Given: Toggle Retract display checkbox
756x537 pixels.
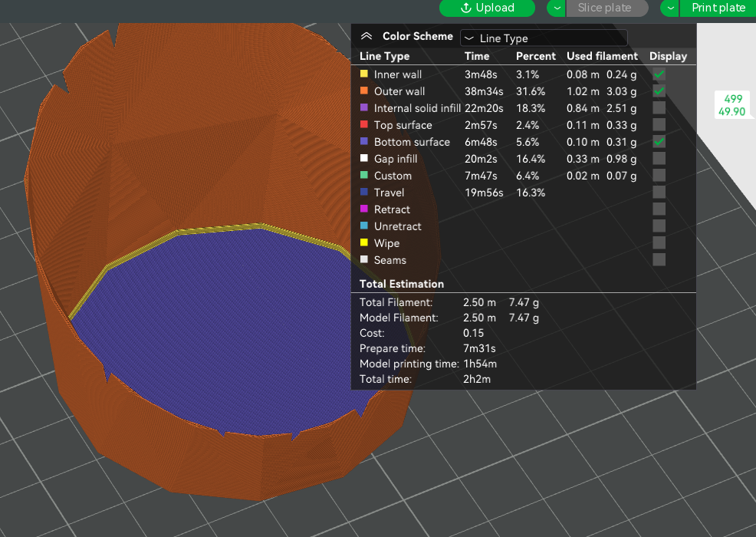Looking at the screenshot, I should pyautogui.click(x=659, y=209).
